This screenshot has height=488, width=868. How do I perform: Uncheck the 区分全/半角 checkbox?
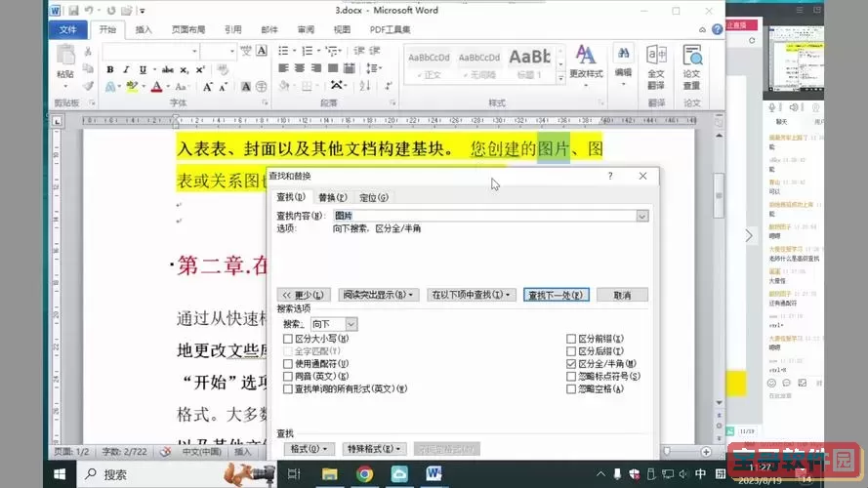[x=571, y=364]
